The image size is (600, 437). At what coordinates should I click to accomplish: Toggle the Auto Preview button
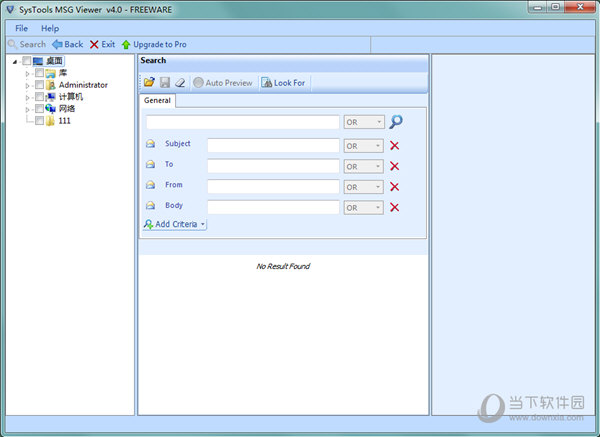coord(223,83)
